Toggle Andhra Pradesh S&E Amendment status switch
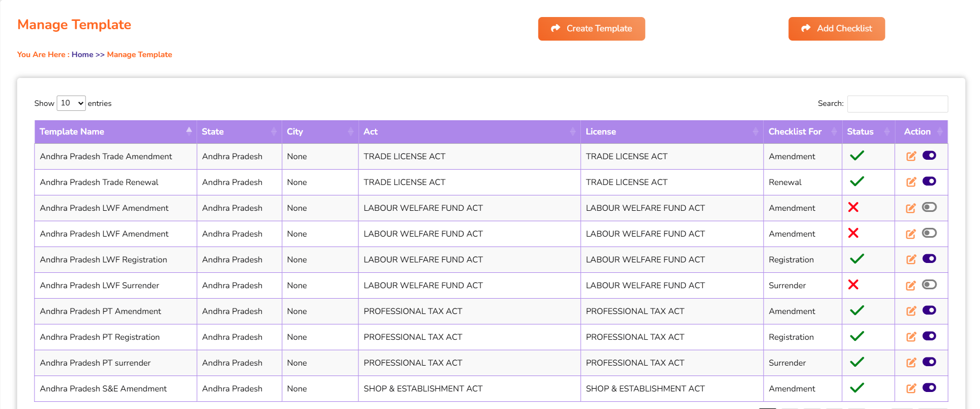The height and width of the screenshot is (409, 980). pyautogui.click(x=929, y=388)
